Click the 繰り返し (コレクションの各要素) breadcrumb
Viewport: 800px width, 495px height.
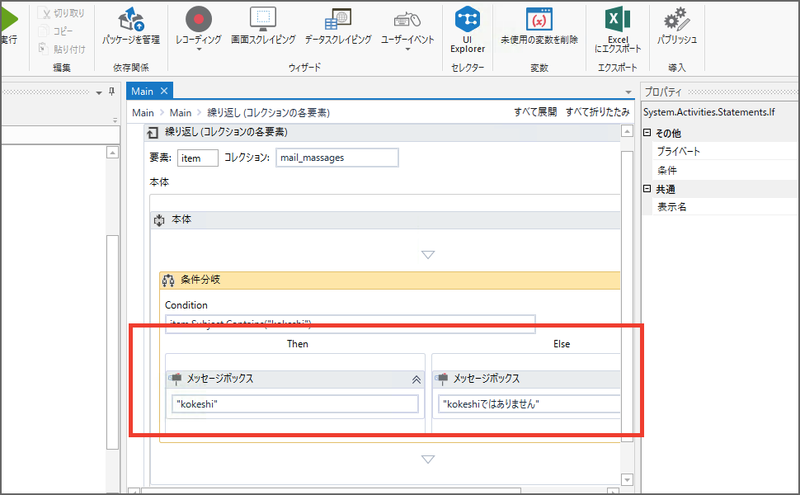[268, 113]
